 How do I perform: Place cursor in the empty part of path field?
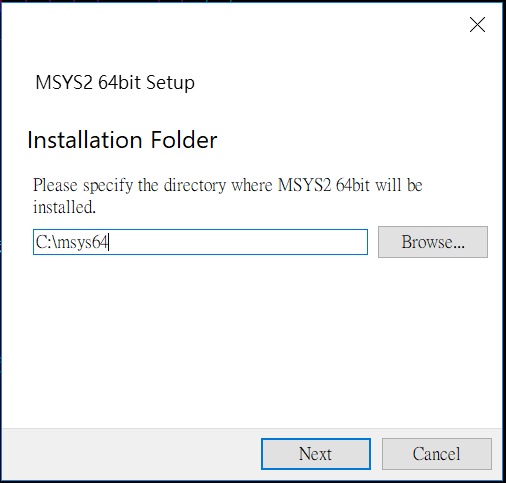238,242
